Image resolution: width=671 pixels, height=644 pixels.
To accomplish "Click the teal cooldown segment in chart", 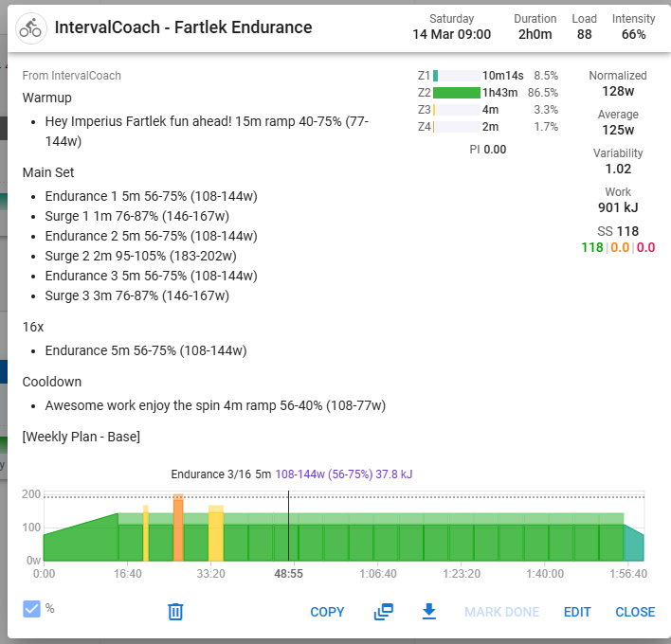I will [633, 545].
